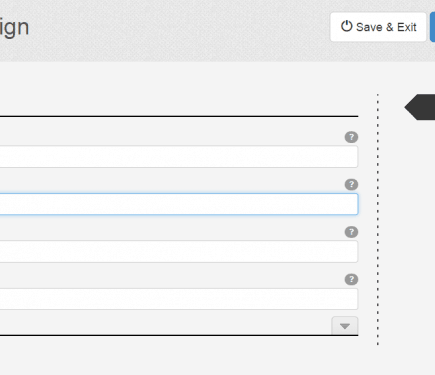Open help for the first input field
The image size is (435, 375).
tap(351, 137)
